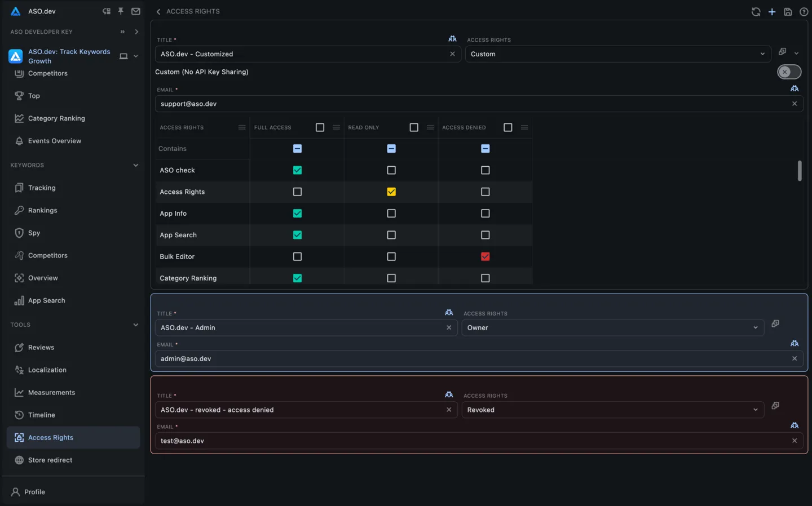The image size is (812, 506).
Task: Uncheck Read Only for Access Rights row
Action: point(391,192)
